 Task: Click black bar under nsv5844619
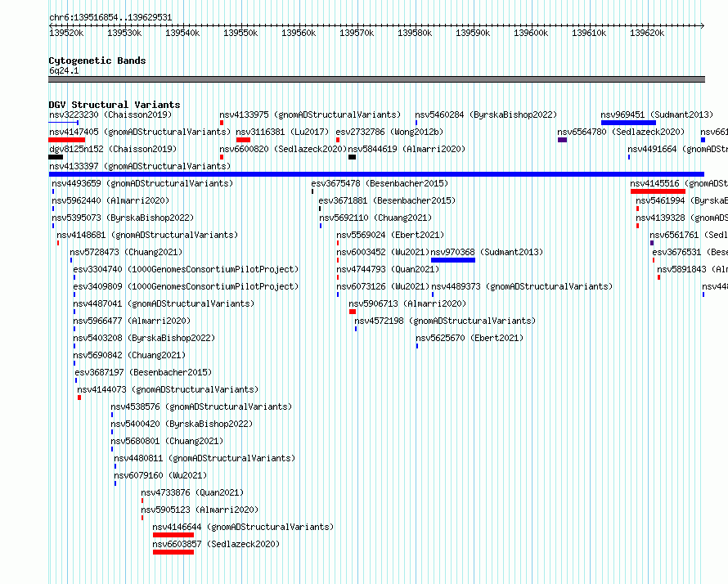[353, 157]
